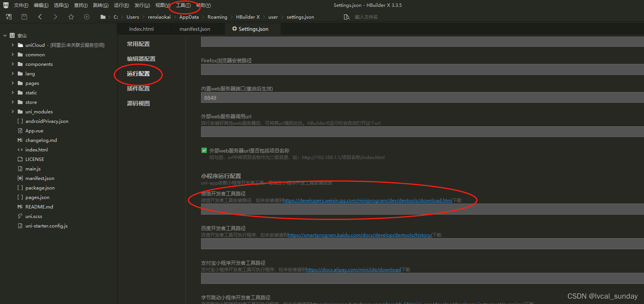Image resolution: width=644 pixels, height=304 pixels.
Task: Click the gear icon on Settings.json tab
Action: [x=235, y=29]
